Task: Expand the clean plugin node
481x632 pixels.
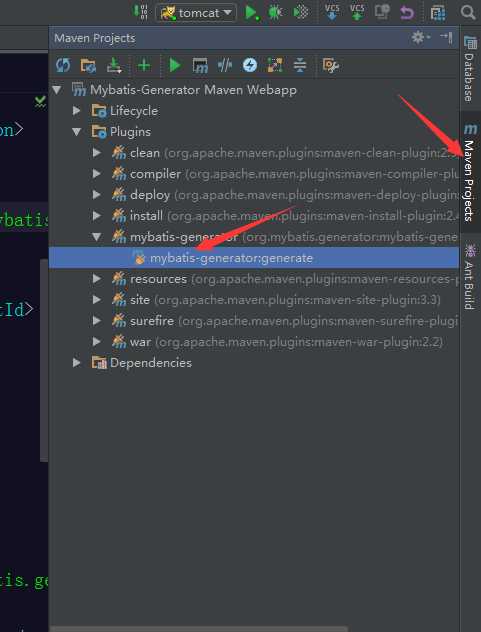Action: tap(96, 152)
